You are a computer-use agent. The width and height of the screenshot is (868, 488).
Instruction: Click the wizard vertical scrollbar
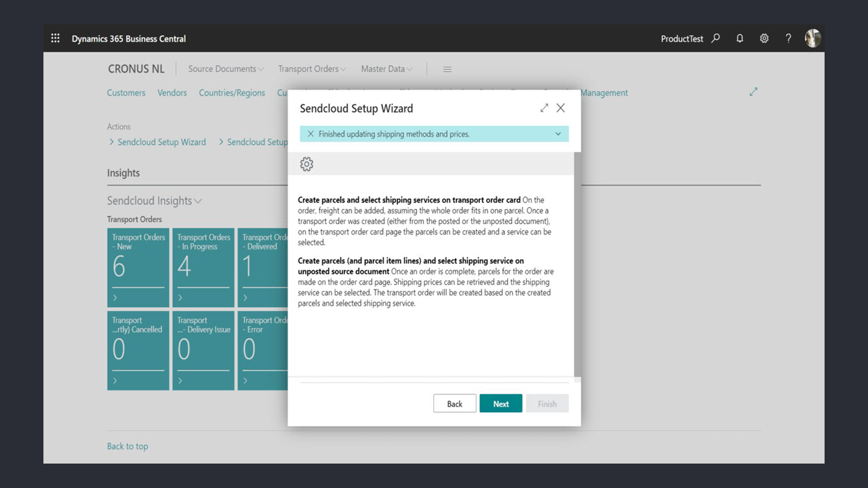tap(578, 264)
